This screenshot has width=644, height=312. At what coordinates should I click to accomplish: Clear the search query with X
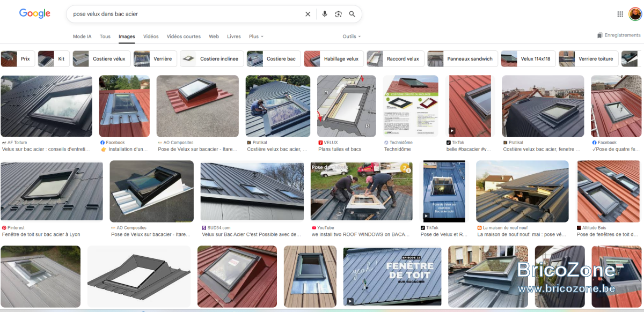click(x=308, y=14)
